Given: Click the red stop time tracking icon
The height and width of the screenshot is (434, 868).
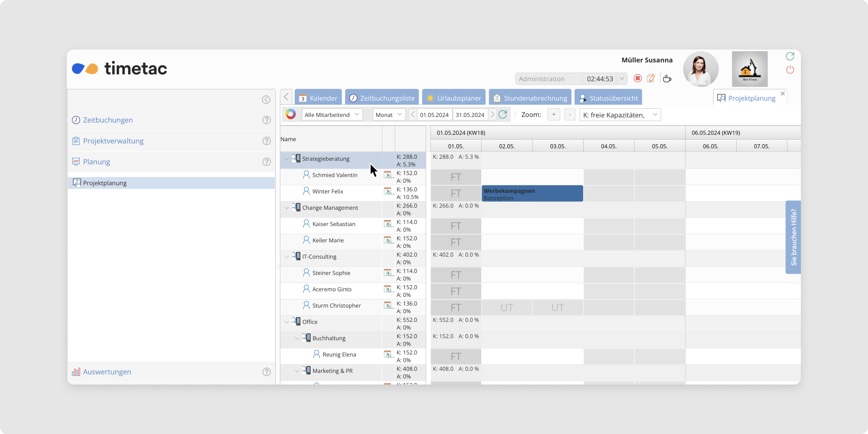Looking at the screenshot, I should pos(637,78).
